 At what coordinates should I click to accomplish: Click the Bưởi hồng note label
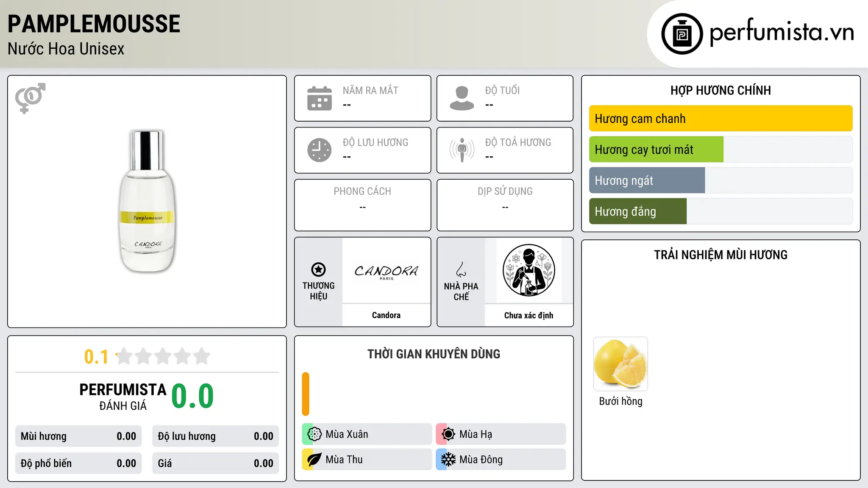[620, 402]
